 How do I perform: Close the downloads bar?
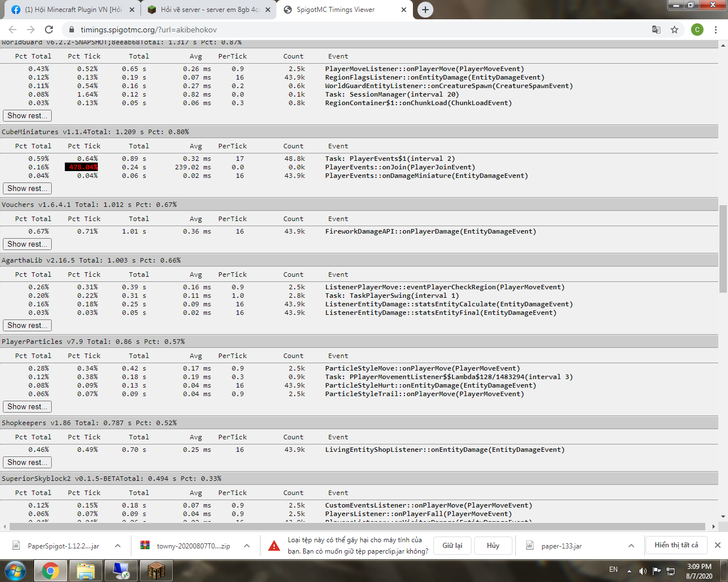pyautogui.click(x=718, y=545)
